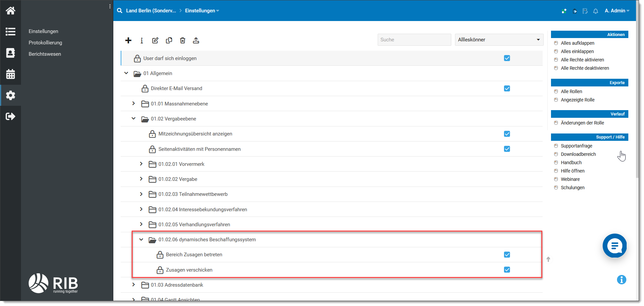Toggle 'Seitenaktivitäten mit Personennamen' checkbox
This screenshot has height=306, width=644.
click(x=507, y=149)
